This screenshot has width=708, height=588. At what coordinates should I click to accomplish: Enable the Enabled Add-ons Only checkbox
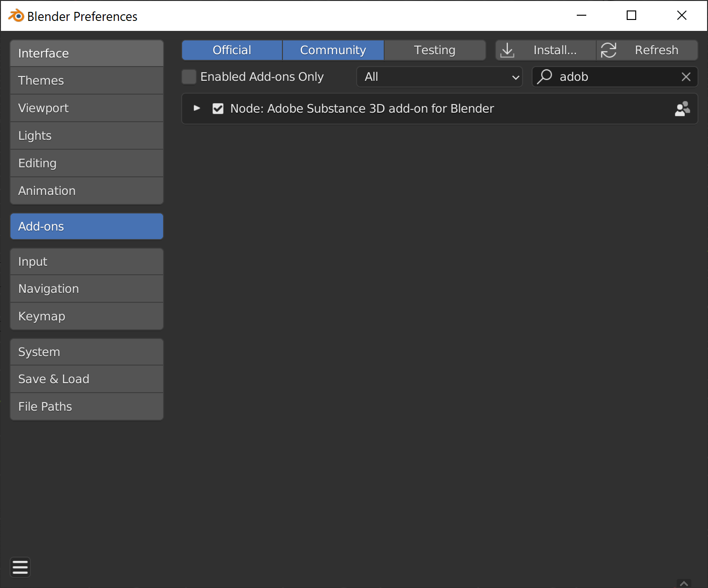click(189, 77)
